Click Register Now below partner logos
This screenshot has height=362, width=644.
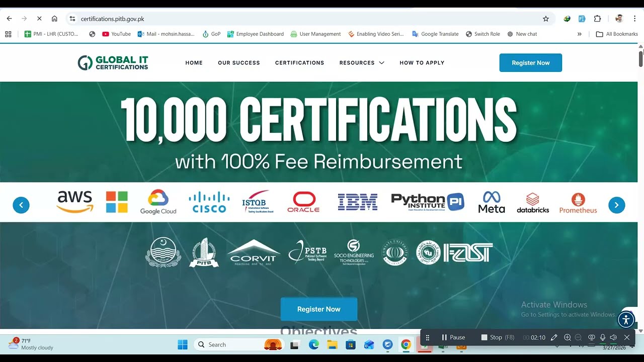[x=319, y=309]
